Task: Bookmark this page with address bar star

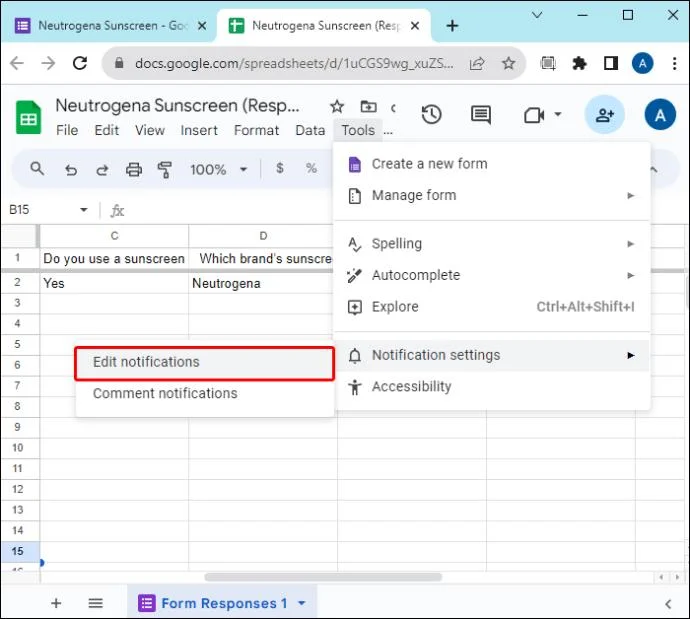Action: click(x=509, y=63)
